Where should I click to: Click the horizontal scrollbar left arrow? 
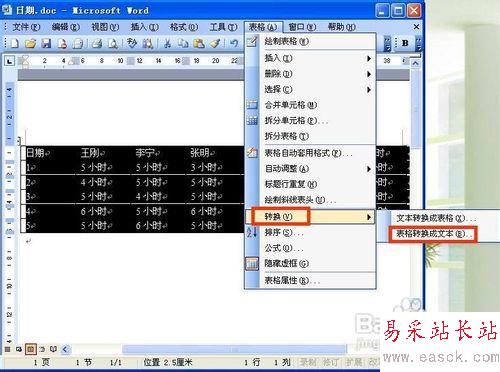click(65, 349)
